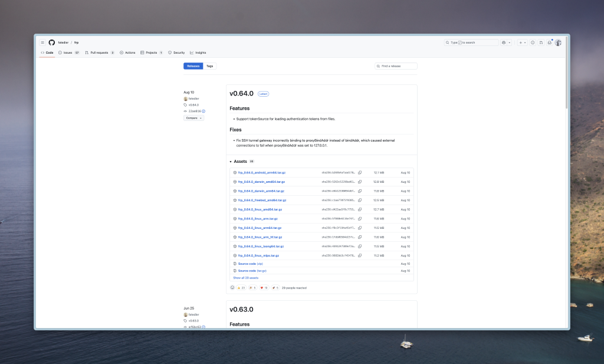This screenshot has height=364, width=604.
Task: Toggle the thumbs up reaction
Action: pyautogui.click(x=241, y=288)
